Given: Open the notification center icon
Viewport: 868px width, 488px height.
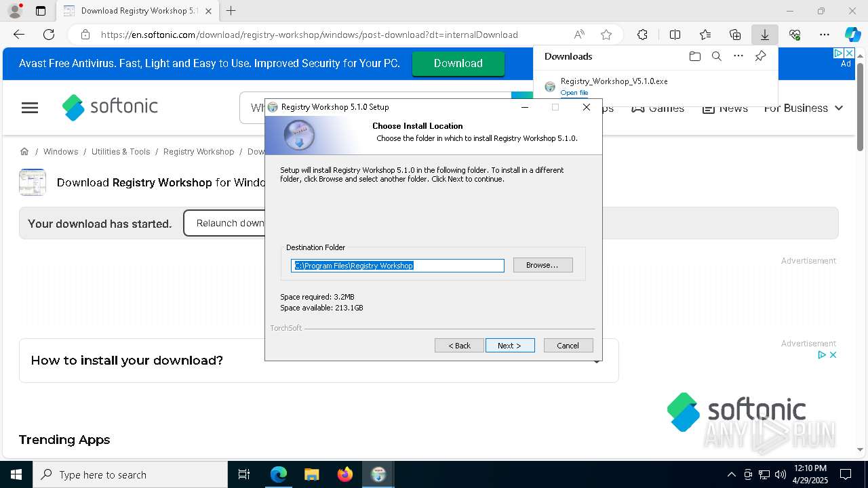Looking at the screenshot, I should click(x=846, y=474).
